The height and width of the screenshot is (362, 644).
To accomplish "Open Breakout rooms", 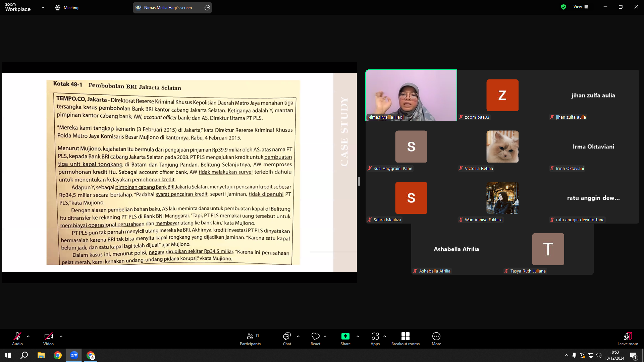I will (x=406, y=339).
